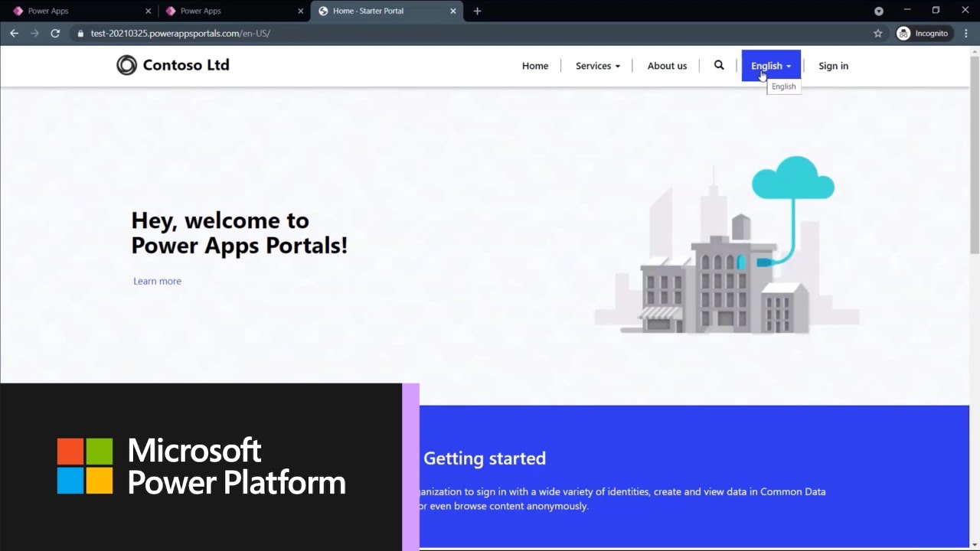Click the Hey, welcome to Power Apps Portals heading
This screenshot has width=980, height=551.
click(x=239, y=233)
